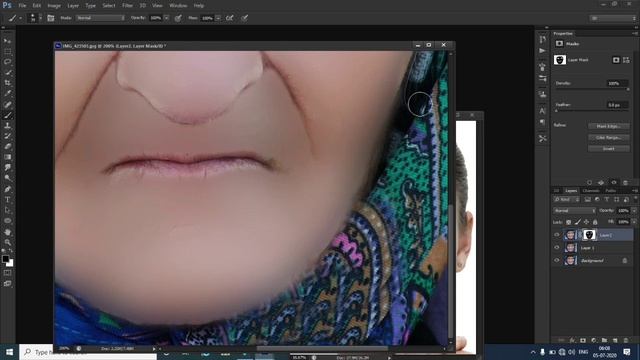Toggle mask visibility eye in Properties

tap(613, 182)
